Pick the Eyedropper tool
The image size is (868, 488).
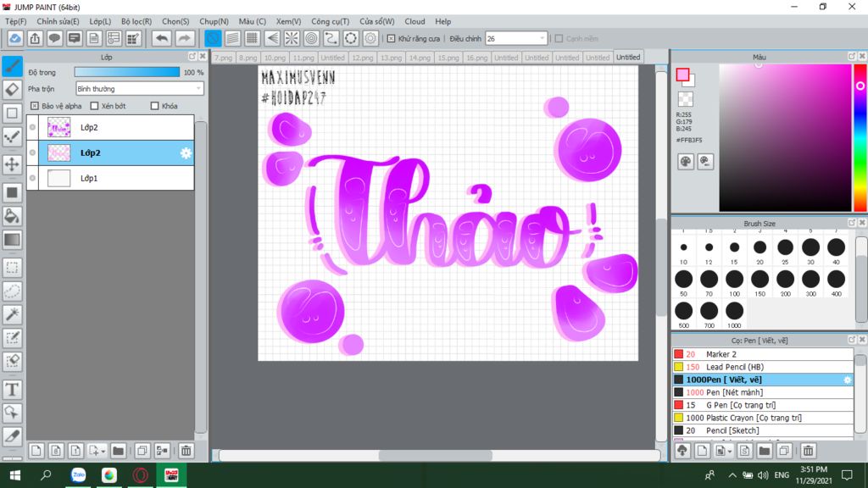pos(12,436)
